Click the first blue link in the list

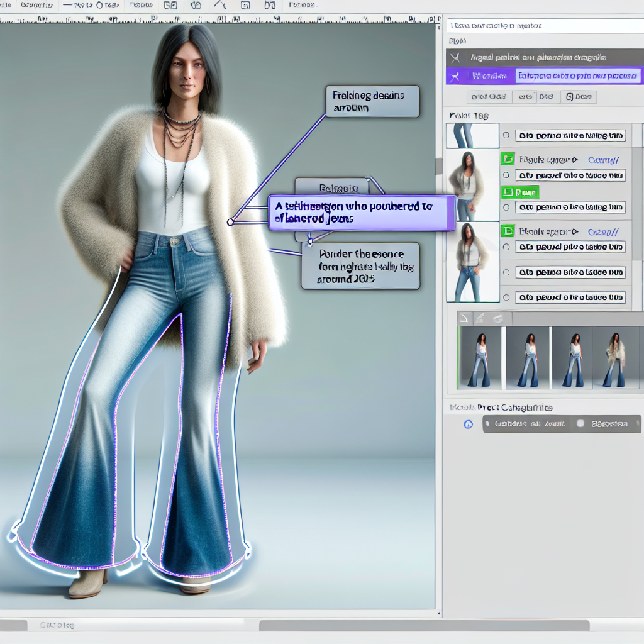click(602, 160)
